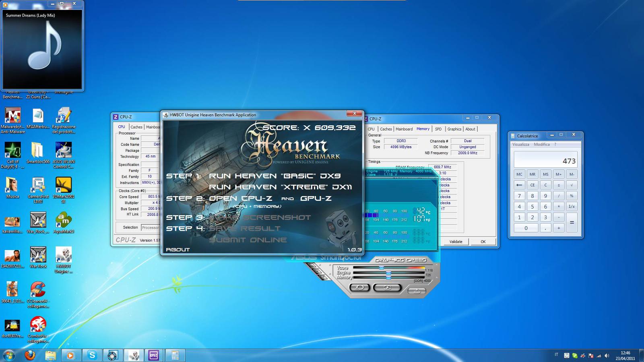Launch Call of Duty 4 desktop shortcut
The height and width of the screenshot is (362, 644).
coord(12,155)
